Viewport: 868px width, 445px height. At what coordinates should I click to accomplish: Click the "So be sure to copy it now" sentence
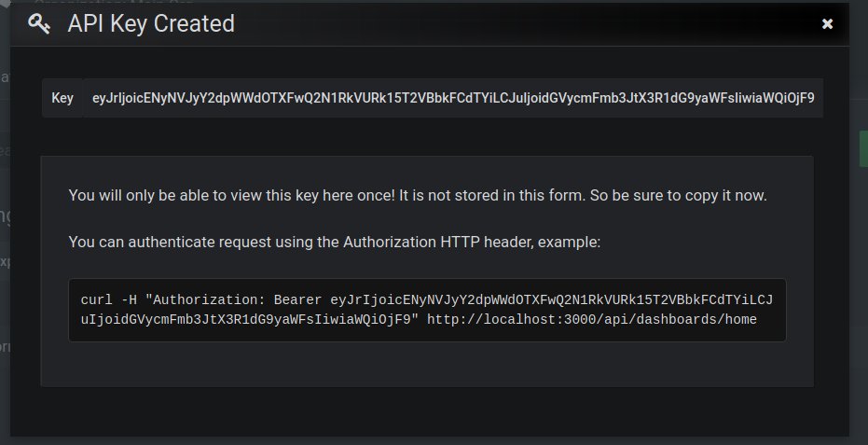[678, 196]
